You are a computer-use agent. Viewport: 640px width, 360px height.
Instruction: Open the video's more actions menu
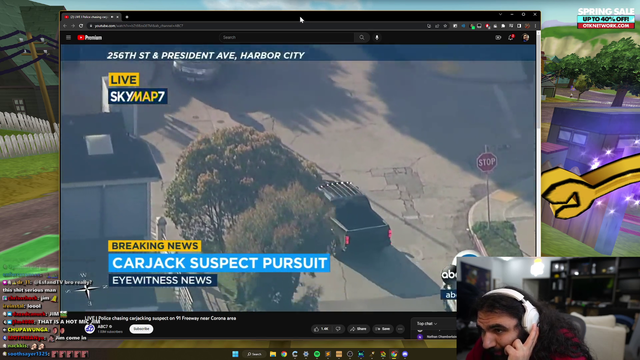(400, 329)
